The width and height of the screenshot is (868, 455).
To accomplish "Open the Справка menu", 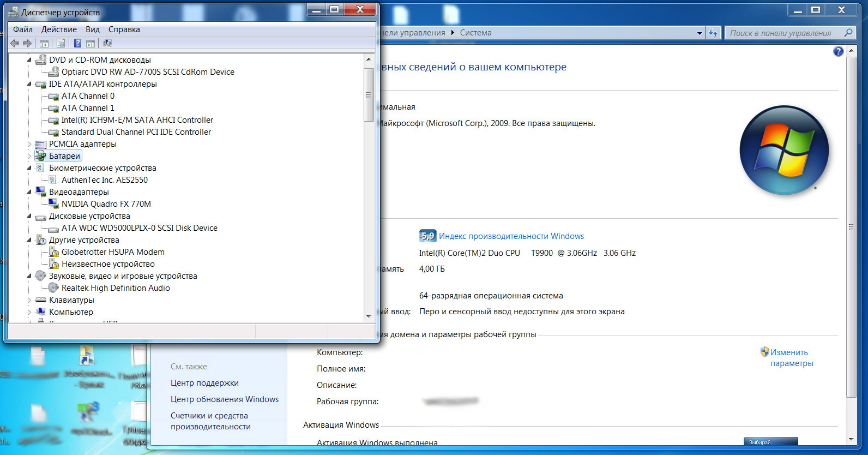I will (124, 29).
